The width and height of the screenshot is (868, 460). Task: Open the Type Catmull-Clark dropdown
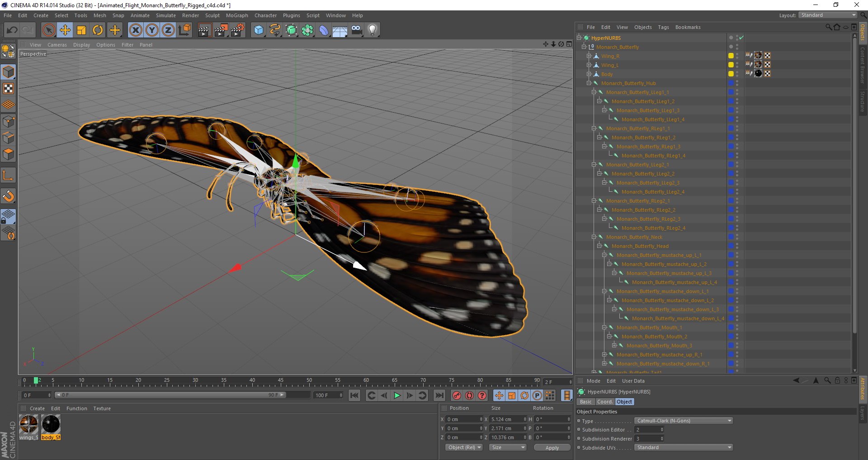684,421
